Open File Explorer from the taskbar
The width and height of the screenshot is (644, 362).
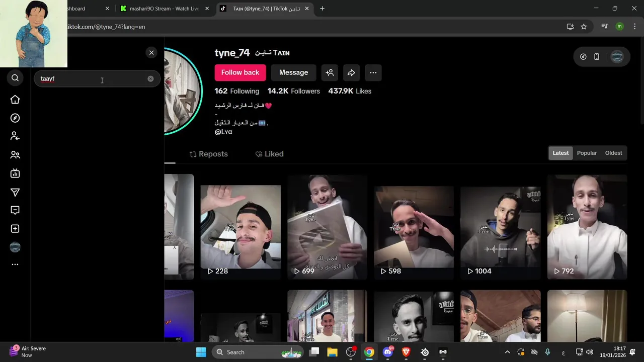point(333,352)
